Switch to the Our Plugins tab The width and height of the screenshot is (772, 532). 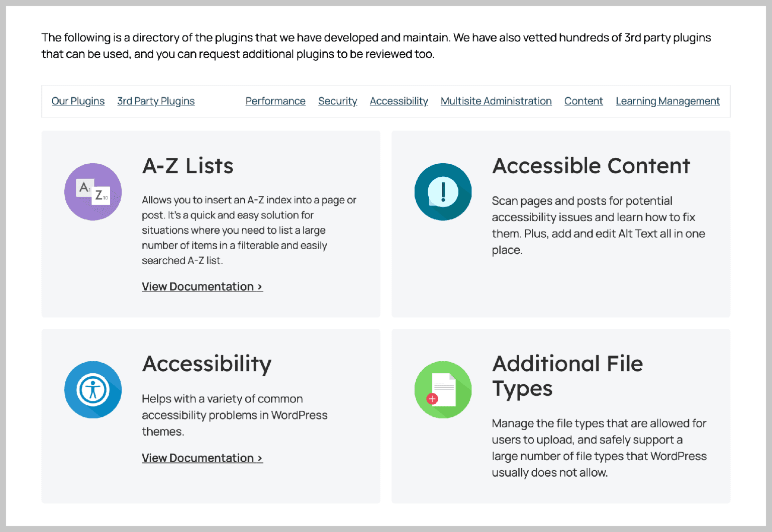(x=78, y=101)
